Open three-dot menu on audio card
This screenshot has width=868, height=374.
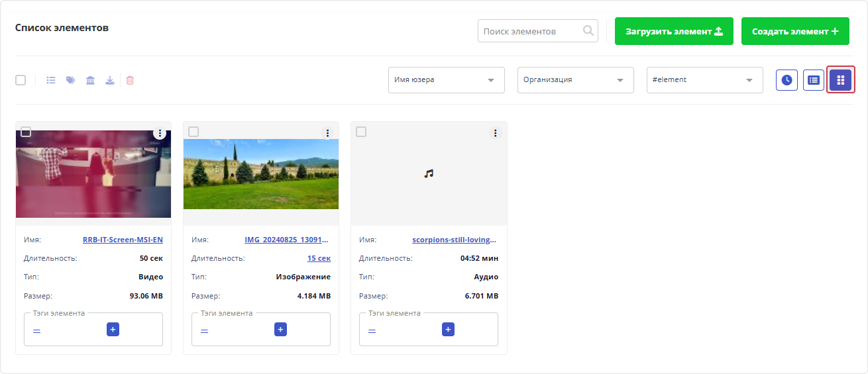[x=495, y=133]
